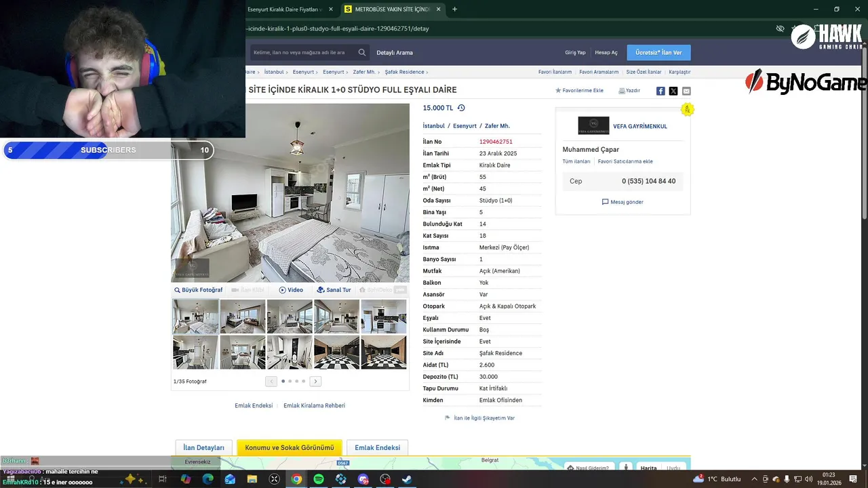Image resolution: width=868 pixels, height=488 pixels.
Task: Click the weather 1°C Bulutlu widget
Action: click(x=718, y=479)
